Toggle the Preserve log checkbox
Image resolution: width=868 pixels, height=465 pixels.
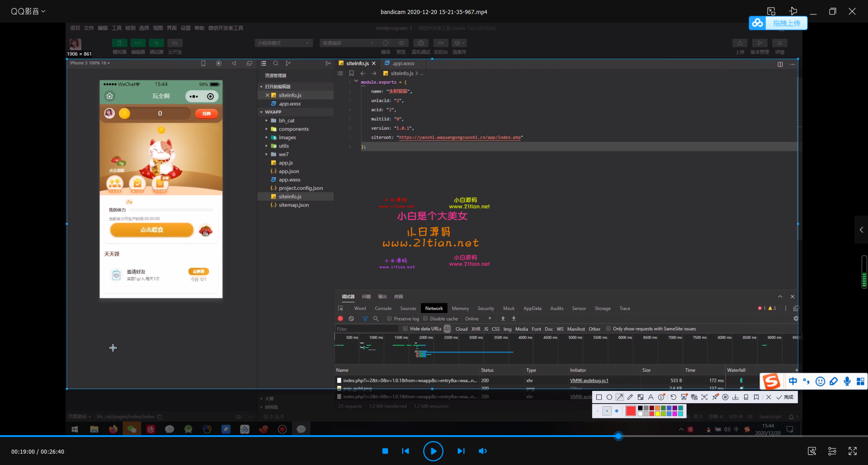click(x=389, y=319)
